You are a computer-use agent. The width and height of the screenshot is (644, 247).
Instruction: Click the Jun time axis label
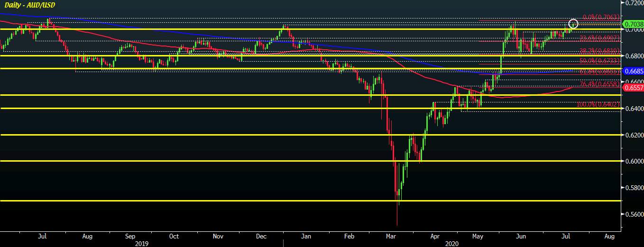(x=521, y=236)
